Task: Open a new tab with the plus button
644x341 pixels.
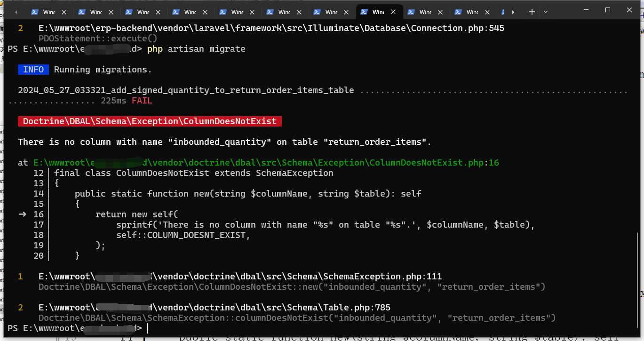Action: pos(532,12)
